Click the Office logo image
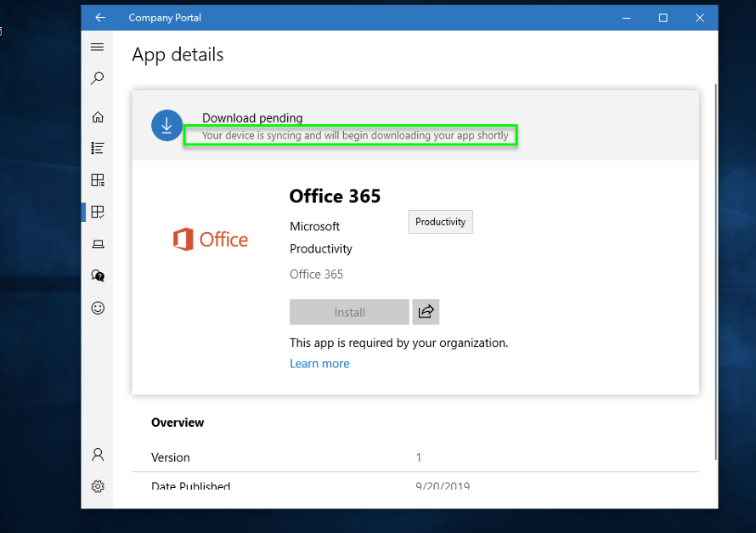756x533 pixels. (210, 239)
